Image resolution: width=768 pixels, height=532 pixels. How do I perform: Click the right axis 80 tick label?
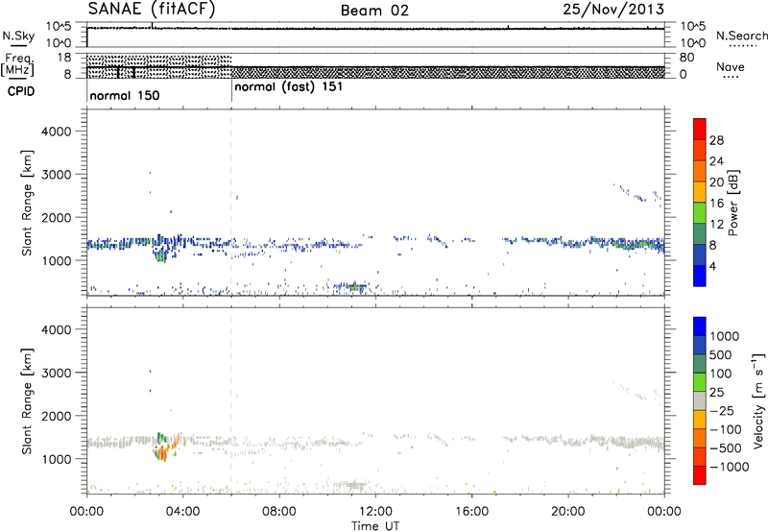687,58
